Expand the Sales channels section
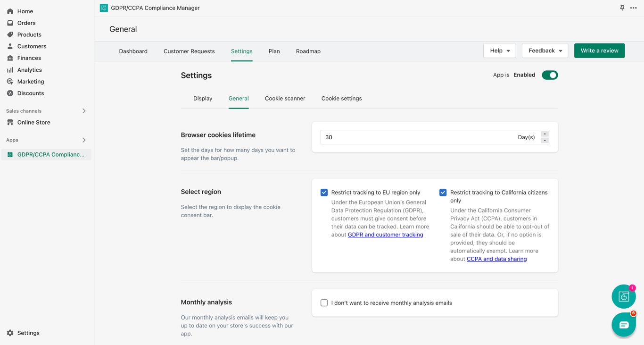 84,111
